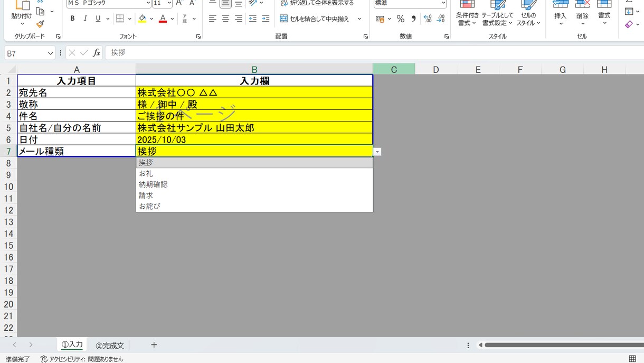
Task: Open alignment settings dialog launcher
Action: (x=365, y=36)
